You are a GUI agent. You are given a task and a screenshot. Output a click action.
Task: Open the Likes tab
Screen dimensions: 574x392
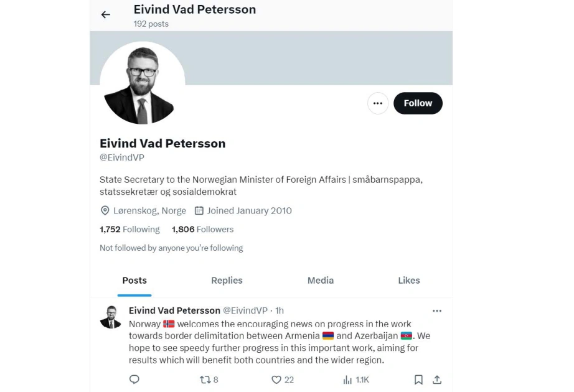[409, 281]
